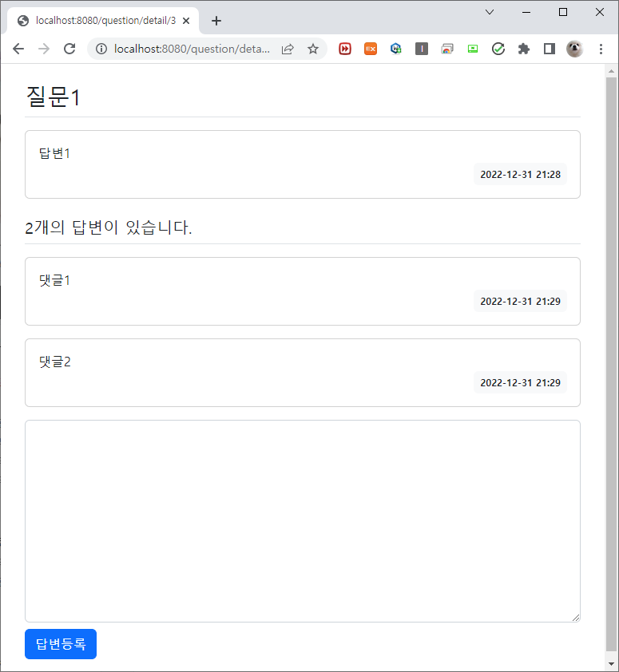The height and width of the screenshot is (672, 619).
Task: Click the 질문1 heading text
Action: (x=54, y=97)
